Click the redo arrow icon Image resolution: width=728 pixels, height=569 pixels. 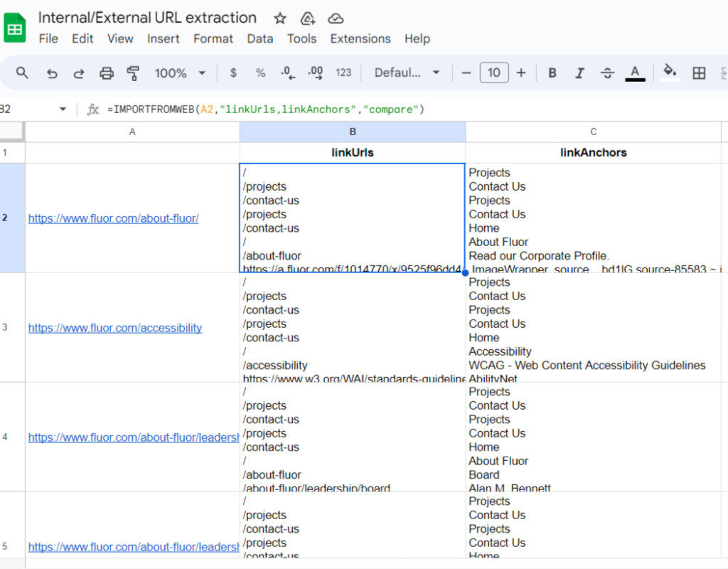pyautogui.click(x=79, y=73)
